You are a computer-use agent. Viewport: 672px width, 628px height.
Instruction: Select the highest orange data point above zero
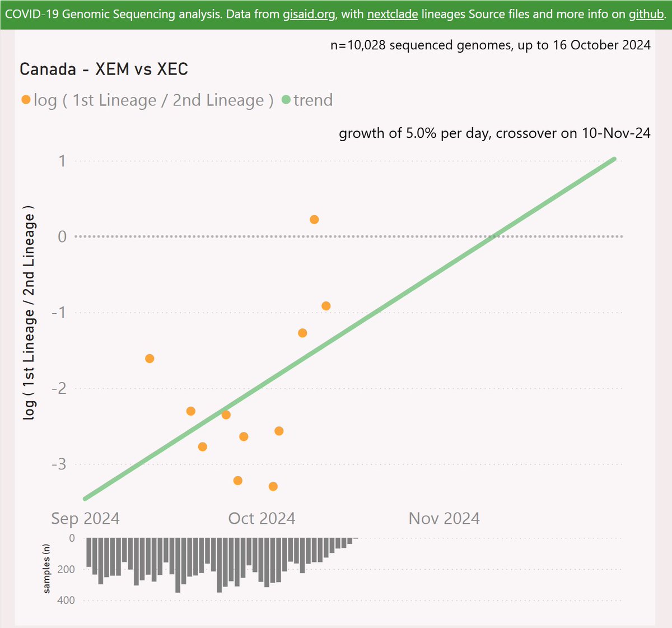click(314, 220)
